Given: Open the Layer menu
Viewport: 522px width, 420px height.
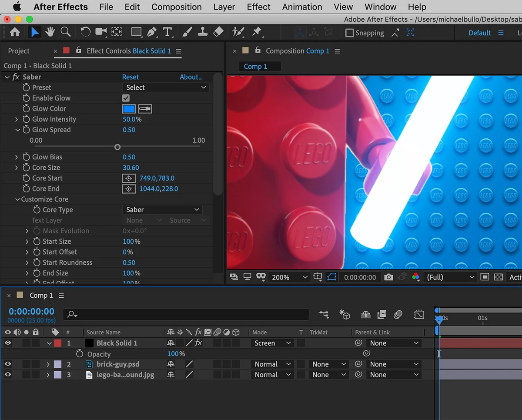Looking at the screenshot, I should tap(224, 7).
